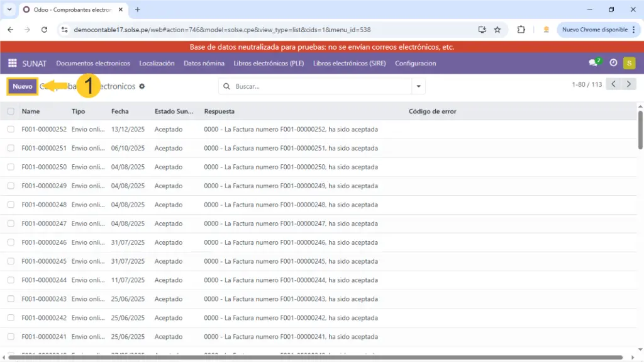The image size is (644, 362).
Task: Expand the Chrome tab search dropdown
Action: [x=9, y=9]
